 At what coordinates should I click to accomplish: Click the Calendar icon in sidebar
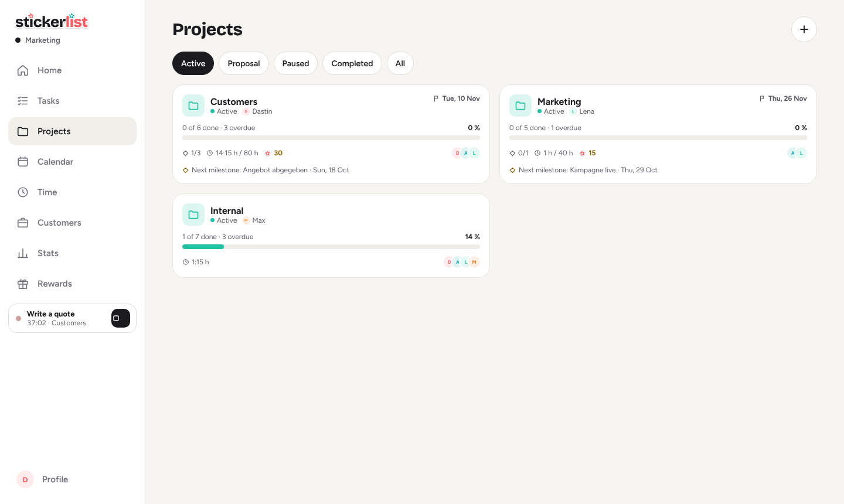pos(23,162)
